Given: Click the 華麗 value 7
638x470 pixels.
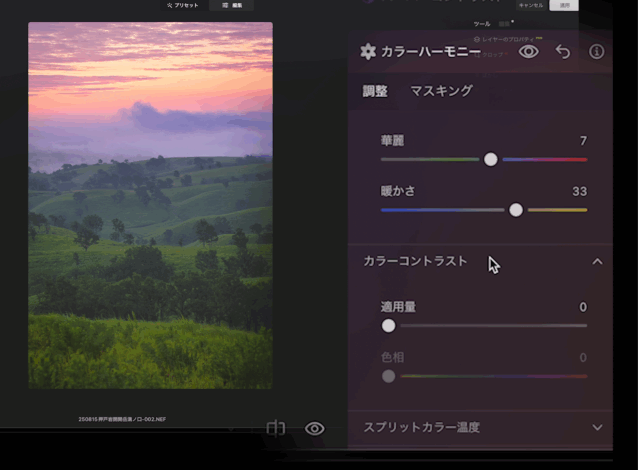Looking at the screenshot, I should pos(583,141).
